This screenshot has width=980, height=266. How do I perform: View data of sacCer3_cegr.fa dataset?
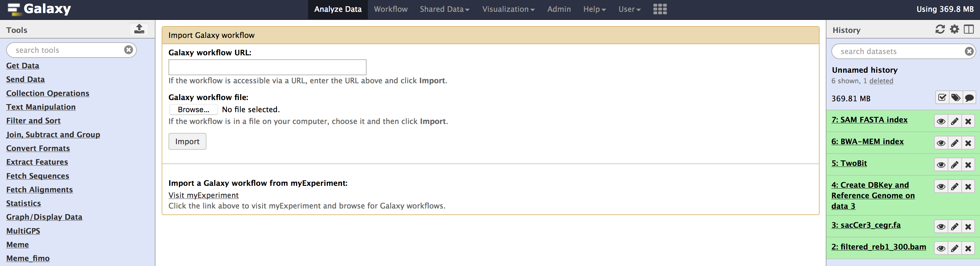point(941,227)
